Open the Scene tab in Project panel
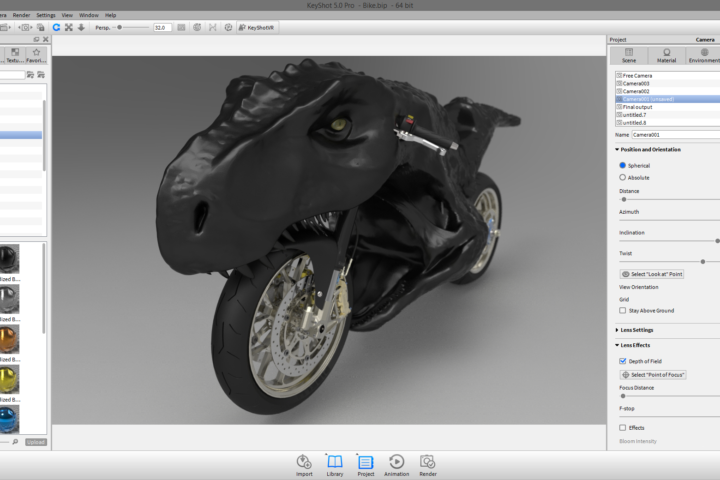 pyautogui.click(x=629, y=55)
